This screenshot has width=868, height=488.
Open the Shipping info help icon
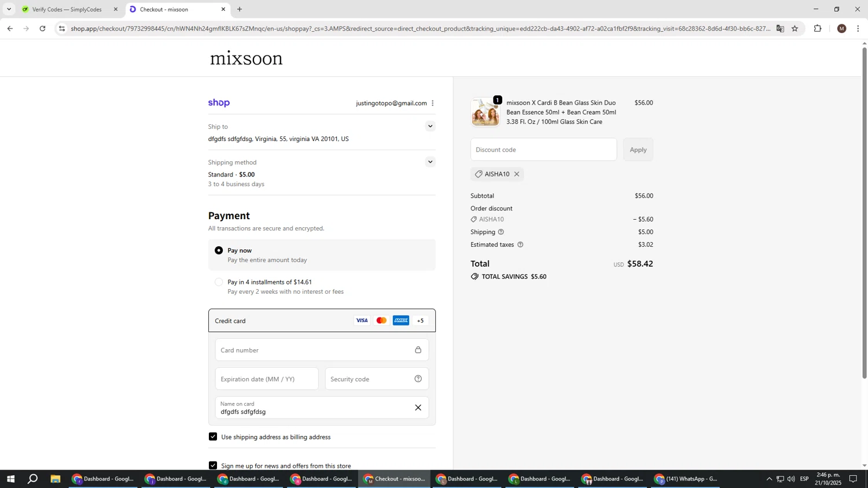[x=501, y=232]
